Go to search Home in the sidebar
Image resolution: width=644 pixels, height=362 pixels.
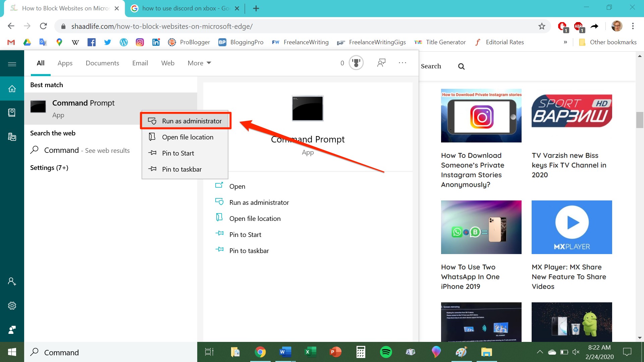coord(12,88)
